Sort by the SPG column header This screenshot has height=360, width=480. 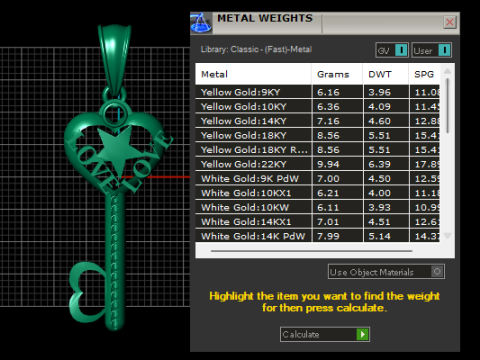(424, 74)
